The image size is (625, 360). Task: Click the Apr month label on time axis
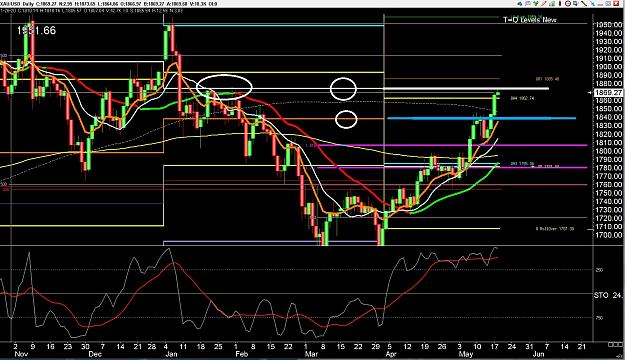391,354
